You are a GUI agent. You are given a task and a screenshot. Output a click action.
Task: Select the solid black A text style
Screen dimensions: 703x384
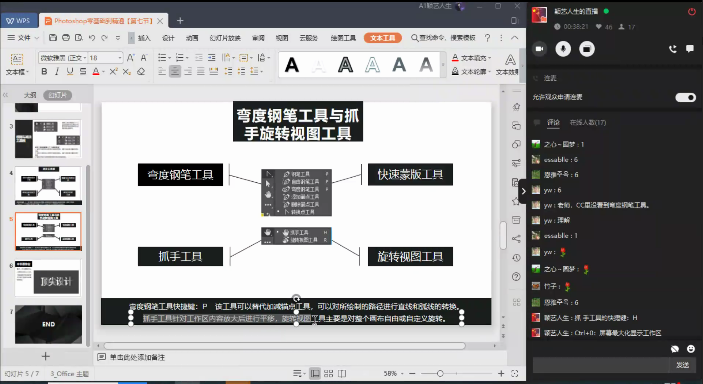(292, 65)
